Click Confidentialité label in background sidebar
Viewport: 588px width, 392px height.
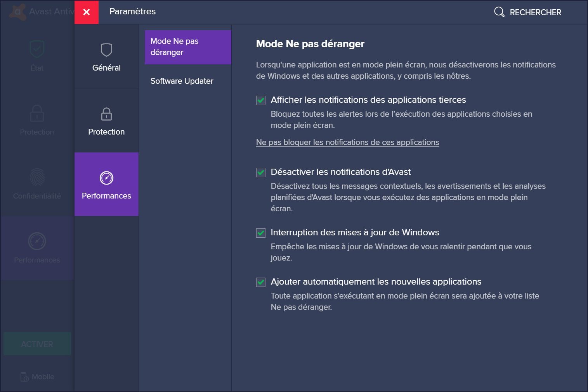(x=37, y=196)
